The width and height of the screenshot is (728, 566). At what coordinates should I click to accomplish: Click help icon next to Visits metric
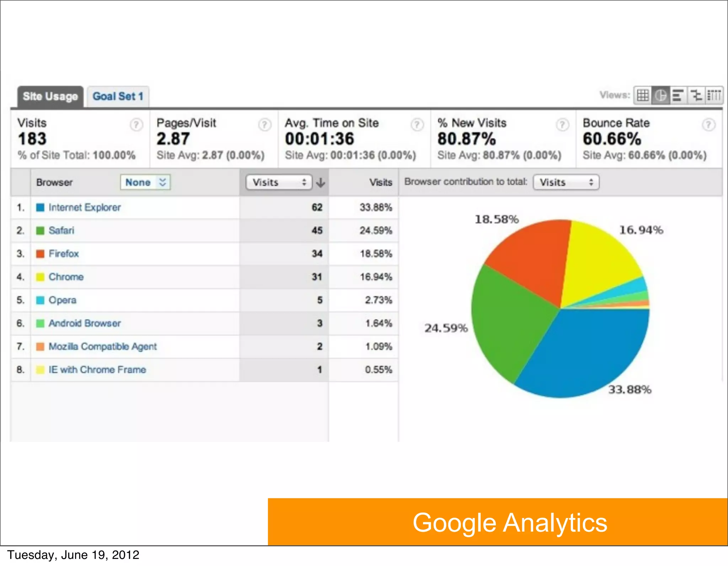tap(136, 125)
